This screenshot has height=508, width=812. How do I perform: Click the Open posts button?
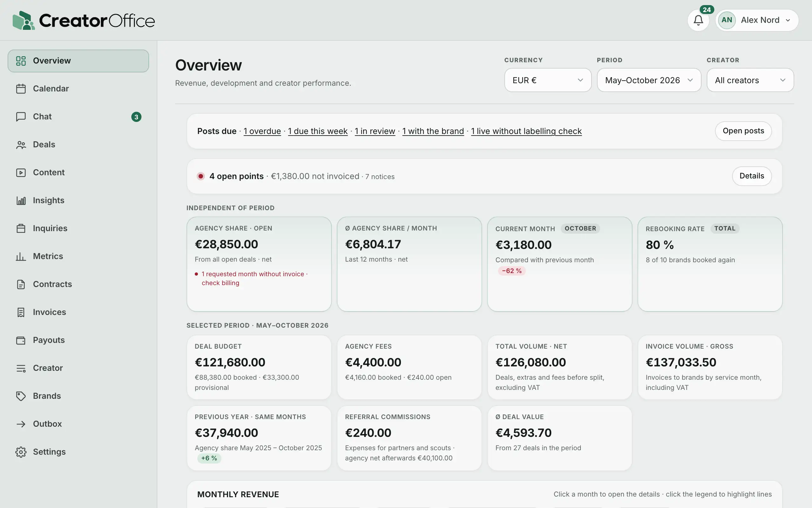[743, 131]
